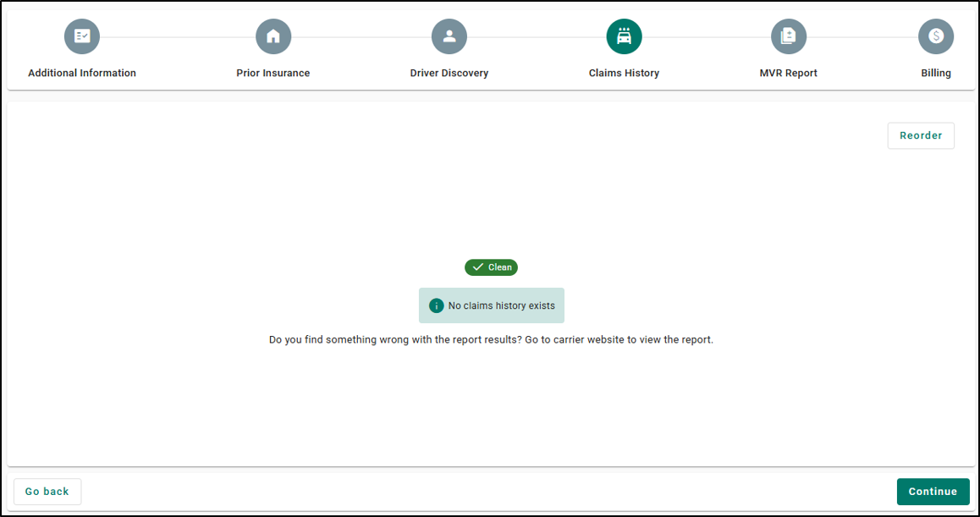
Task: Click the info icon beside No claims history
Action: click(436, 305)
